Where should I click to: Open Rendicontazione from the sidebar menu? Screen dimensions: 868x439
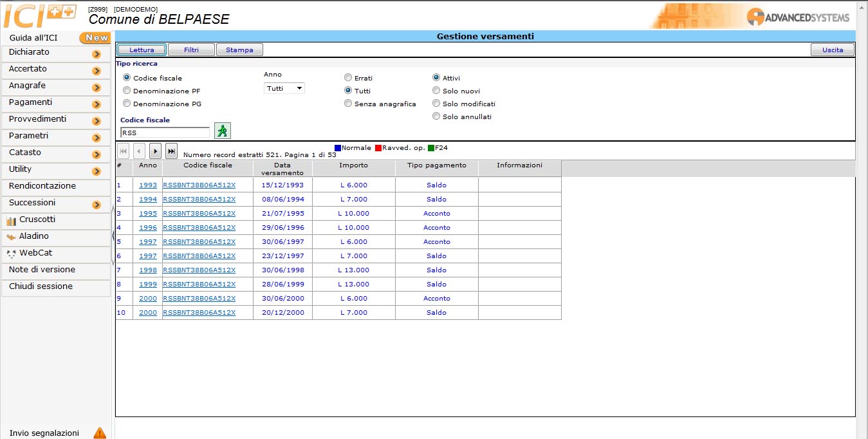coord(42,186)
